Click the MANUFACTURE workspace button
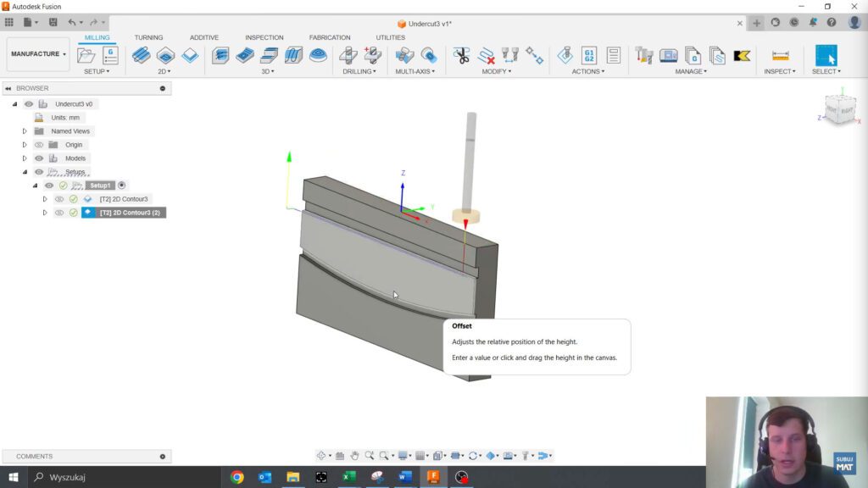The height and width of the screenshot is (488, 868). tap(36, 53)
